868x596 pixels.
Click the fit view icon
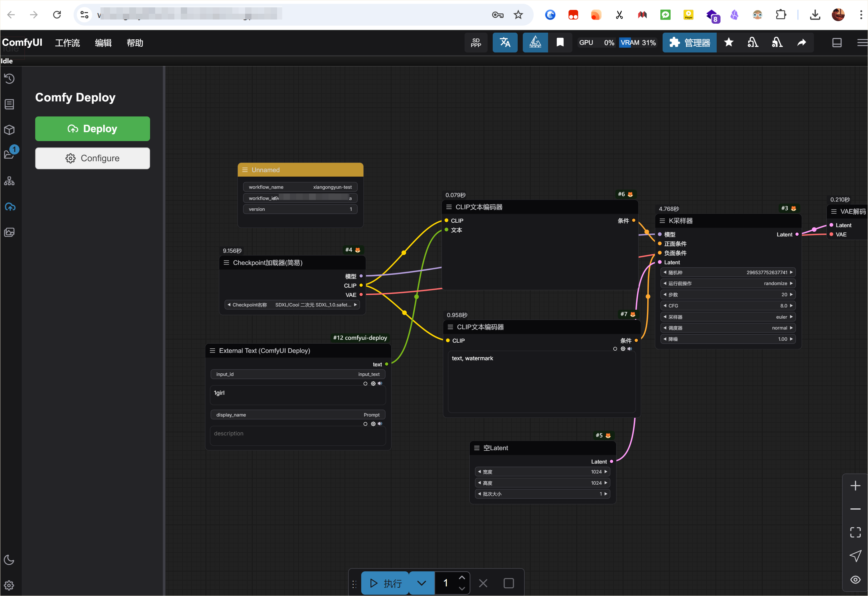[x=855, y=532]
